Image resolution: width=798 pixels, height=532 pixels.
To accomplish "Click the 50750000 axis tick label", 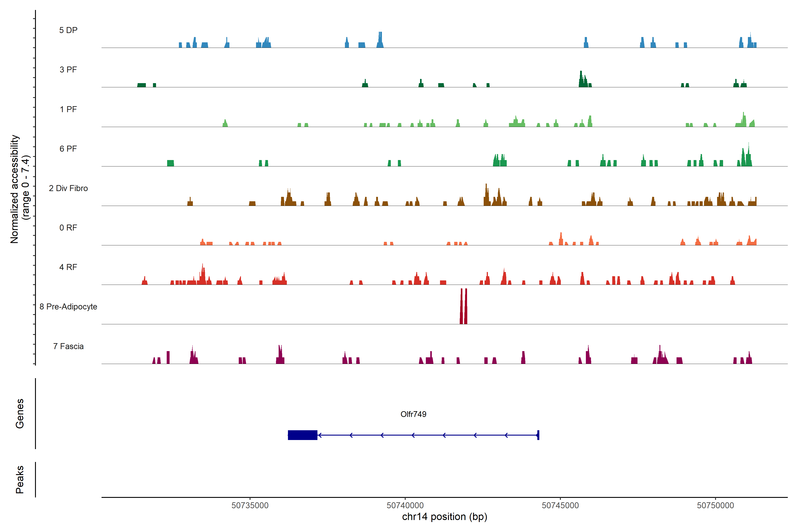I will [x=715, y=505].
